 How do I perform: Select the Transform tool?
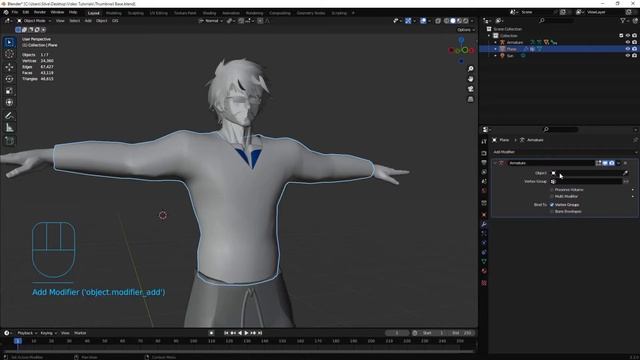pos(9,102)
